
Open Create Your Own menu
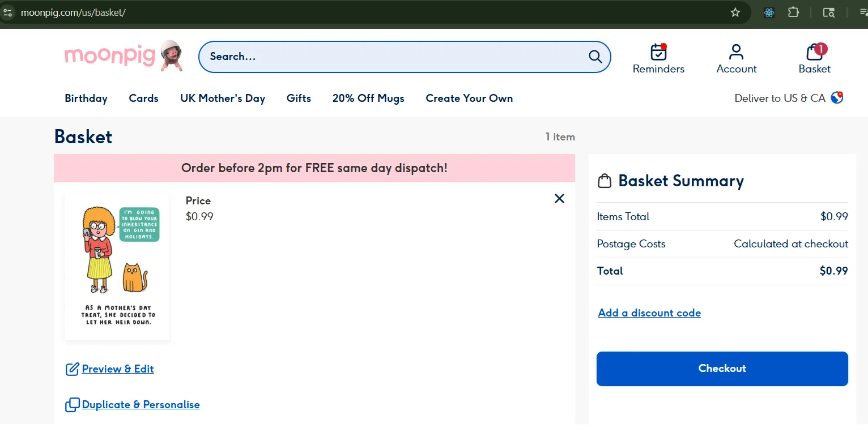click(x=469, y=98)
